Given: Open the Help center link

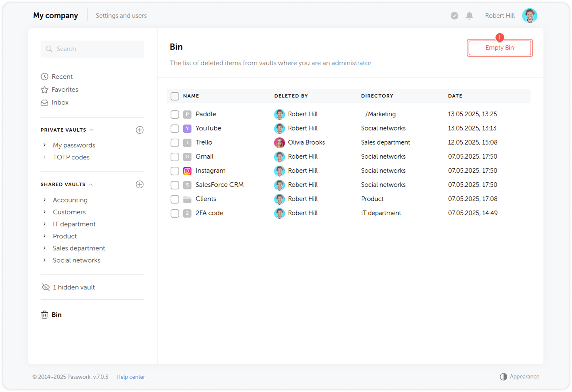Looking at the screenshot, I should point(131,377).
